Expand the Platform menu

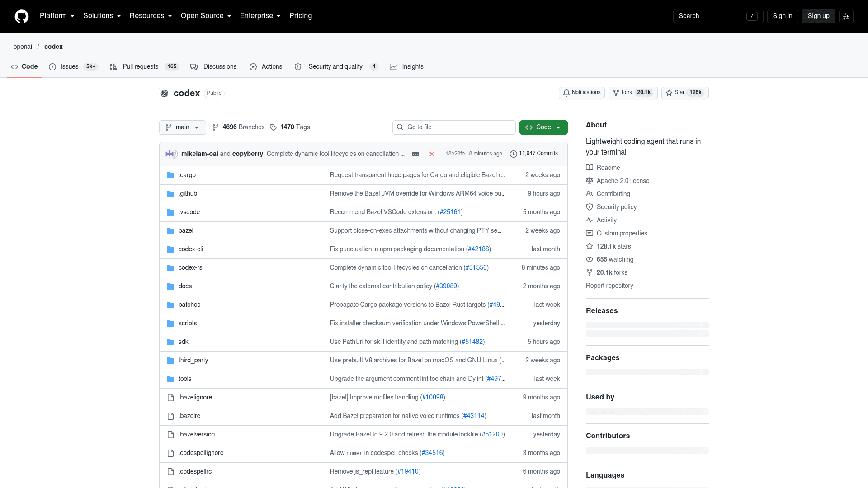(57, 16)
